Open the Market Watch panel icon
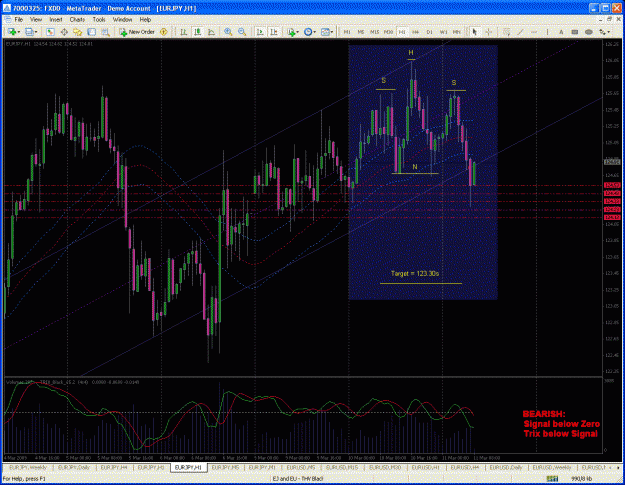 tap(50, 32)
